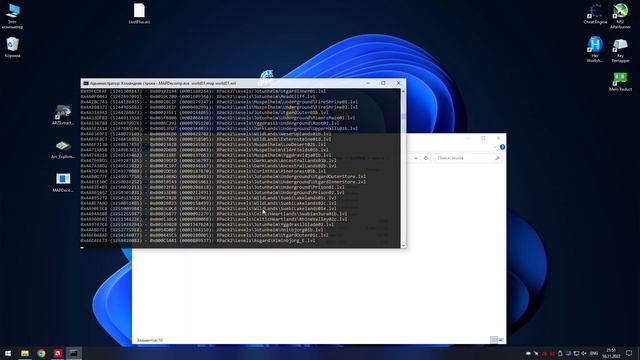The width and height of the screenshot is (640, 360).
Task: Open the ARZExtractor desktop shortcut
Action: [63, 115]
